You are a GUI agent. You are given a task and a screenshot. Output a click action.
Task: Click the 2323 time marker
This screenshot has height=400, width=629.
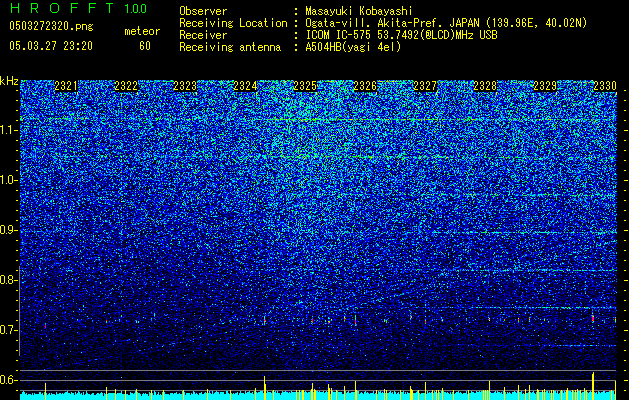[x=185, y=86]
